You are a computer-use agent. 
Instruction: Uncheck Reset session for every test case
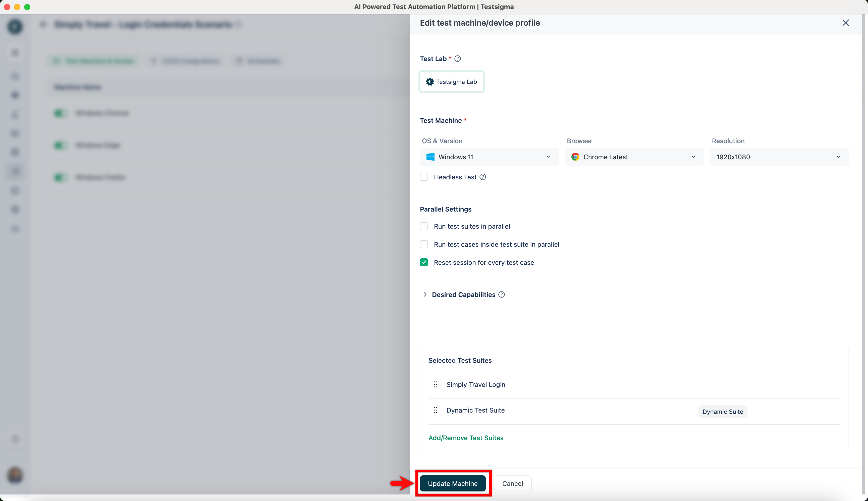point(424,263)
